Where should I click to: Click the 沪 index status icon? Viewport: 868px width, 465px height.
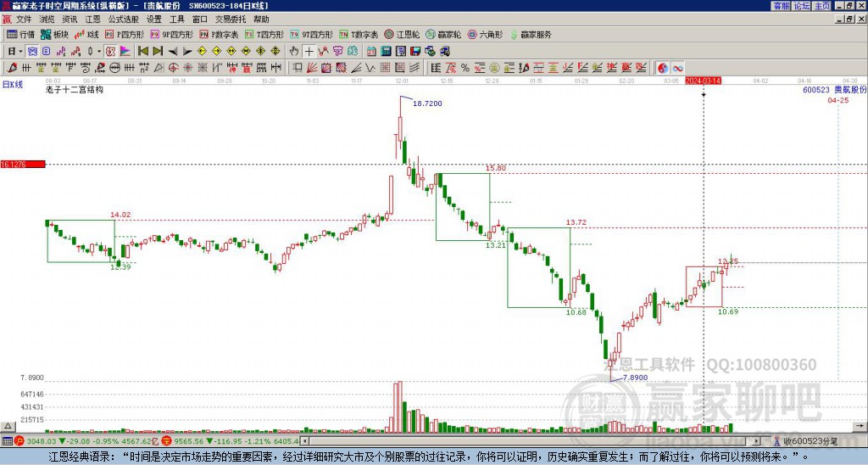tap(19, 441)
